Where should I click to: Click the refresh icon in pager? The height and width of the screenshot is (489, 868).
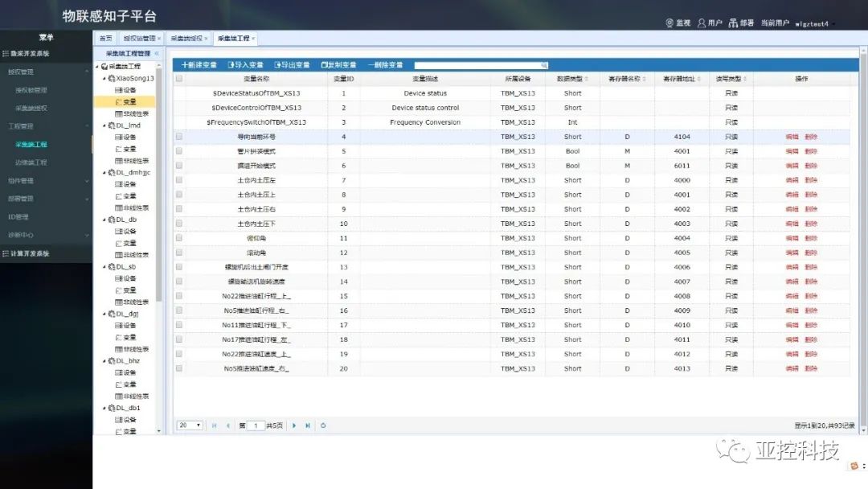(x=323, y=426)
